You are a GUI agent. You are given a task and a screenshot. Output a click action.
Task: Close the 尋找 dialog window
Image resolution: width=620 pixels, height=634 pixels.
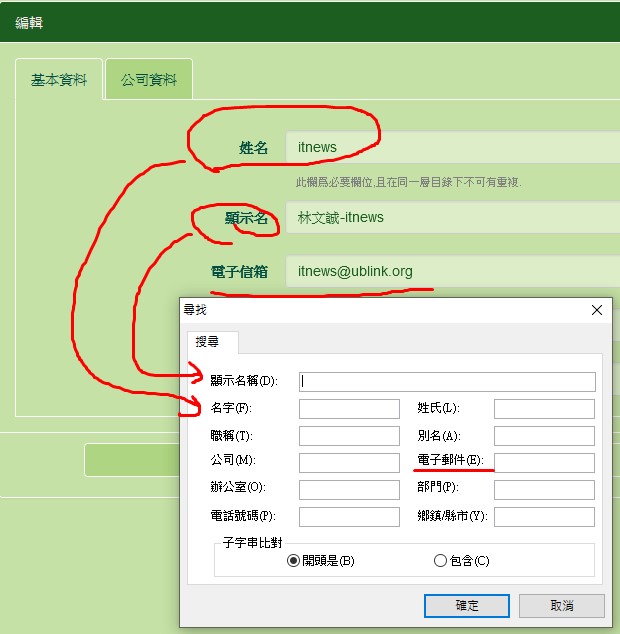click(597, 311)
